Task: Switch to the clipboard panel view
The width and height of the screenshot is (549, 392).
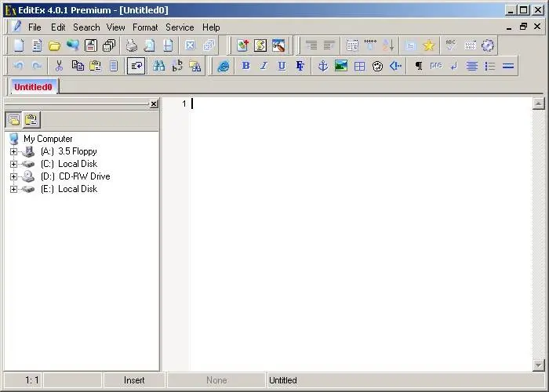Action: pos(31,120)
